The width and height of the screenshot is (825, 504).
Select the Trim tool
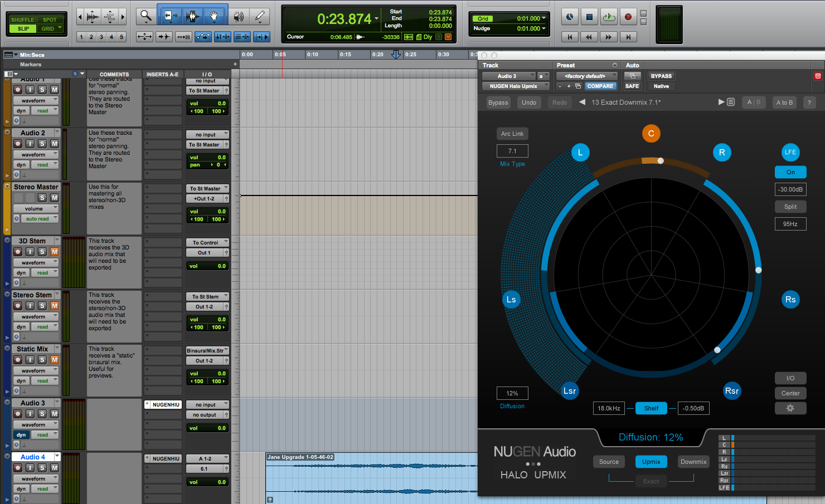coord(171,16)
